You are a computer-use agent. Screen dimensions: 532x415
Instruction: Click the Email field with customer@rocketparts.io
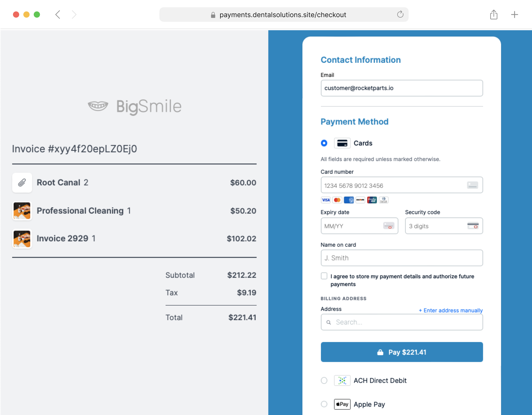401,88
